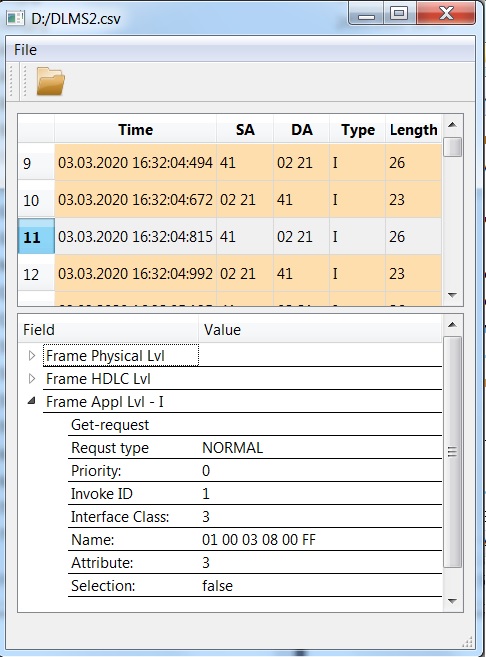This screenshot has height=657, width=486.
Task: Select the Selection field
Action: [x=103, y=586]
